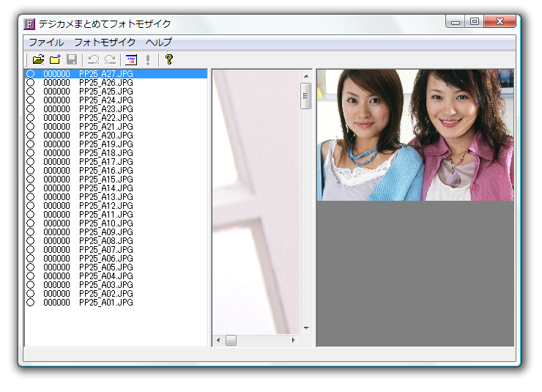Click the redo arrow icon

(110, 60)
